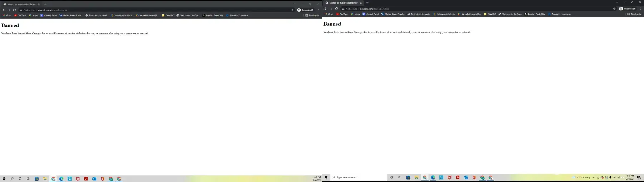Reload the page in the left browser window
The image size is (644, 182).
point(14,10)
